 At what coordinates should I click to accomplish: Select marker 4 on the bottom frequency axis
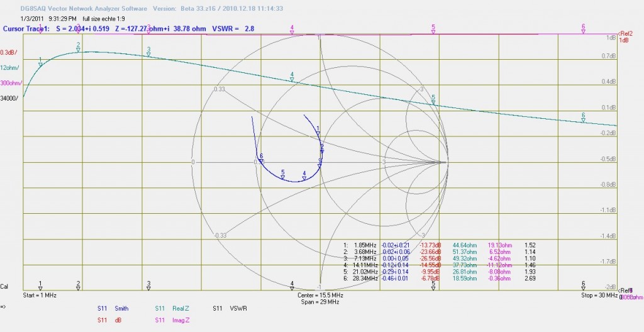292,285
